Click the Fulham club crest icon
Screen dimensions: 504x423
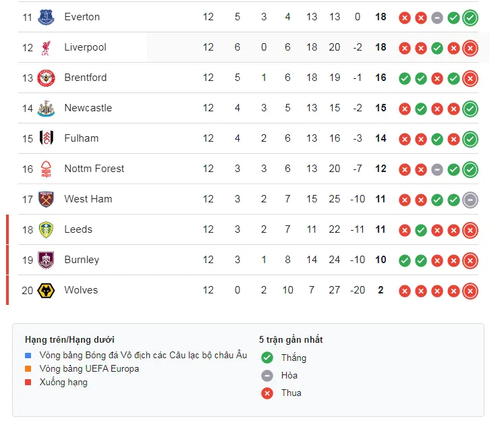46,138
